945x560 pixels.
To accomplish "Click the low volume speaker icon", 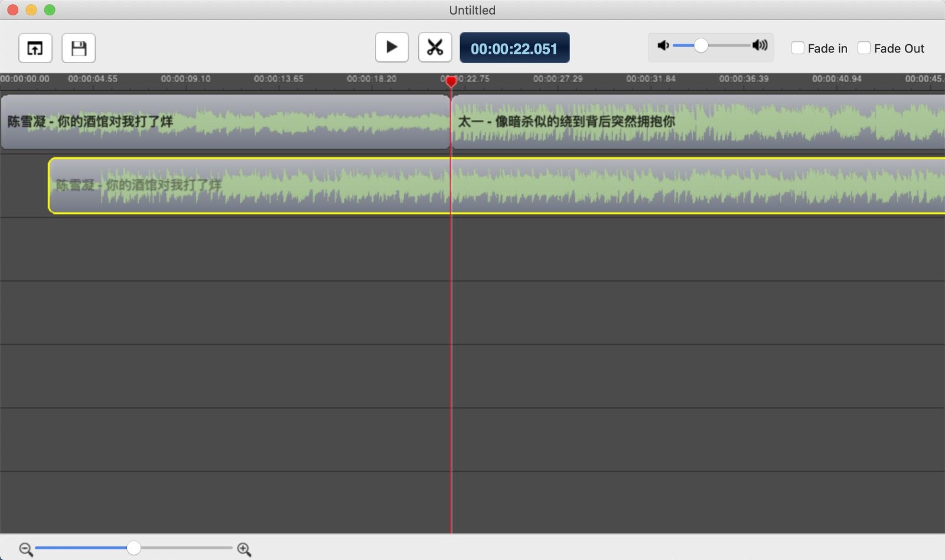I will click(663, 45).
